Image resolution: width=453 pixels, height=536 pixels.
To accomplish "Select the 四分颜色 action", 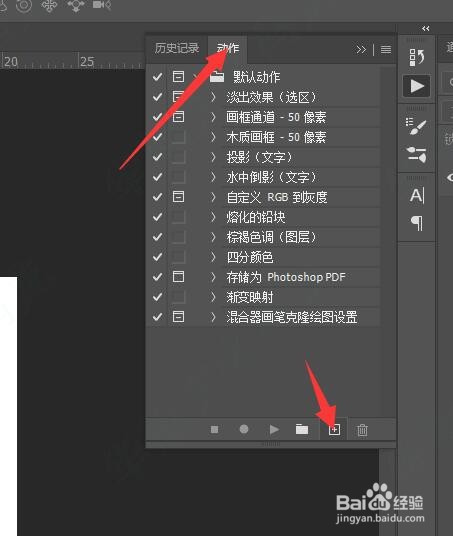I will 250,257.
